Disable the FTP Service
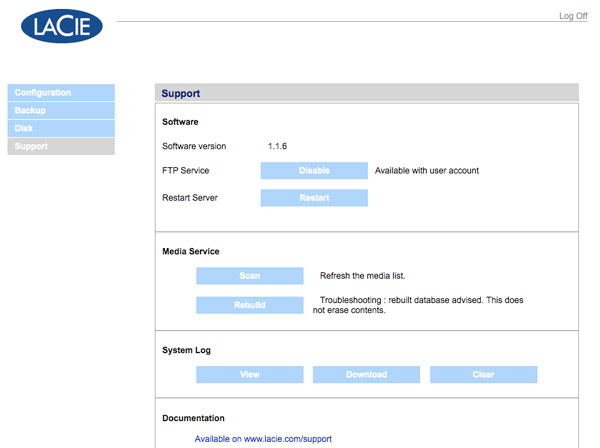The height and width of the screenshot is (448, 600). click(314, 171)
